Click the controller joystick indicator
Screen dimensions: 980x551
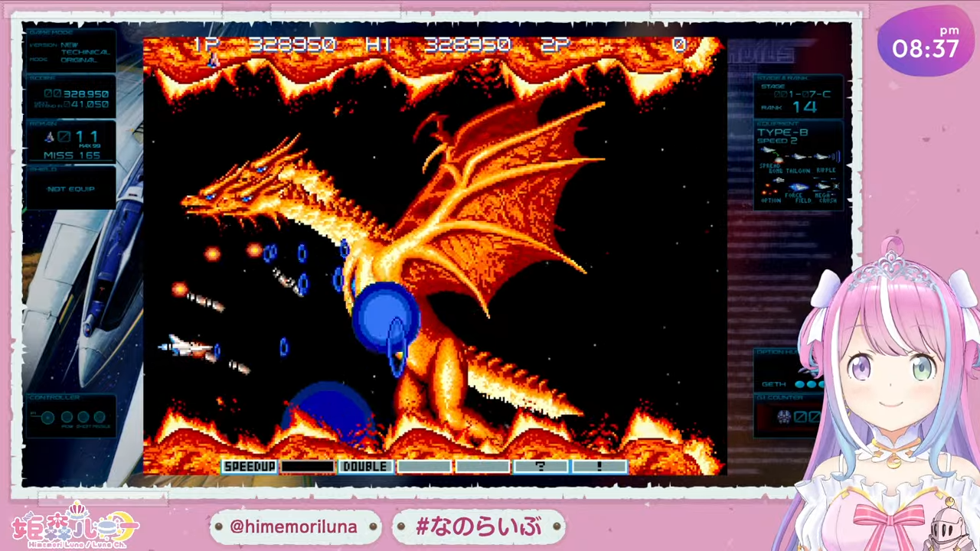(47, 418)
